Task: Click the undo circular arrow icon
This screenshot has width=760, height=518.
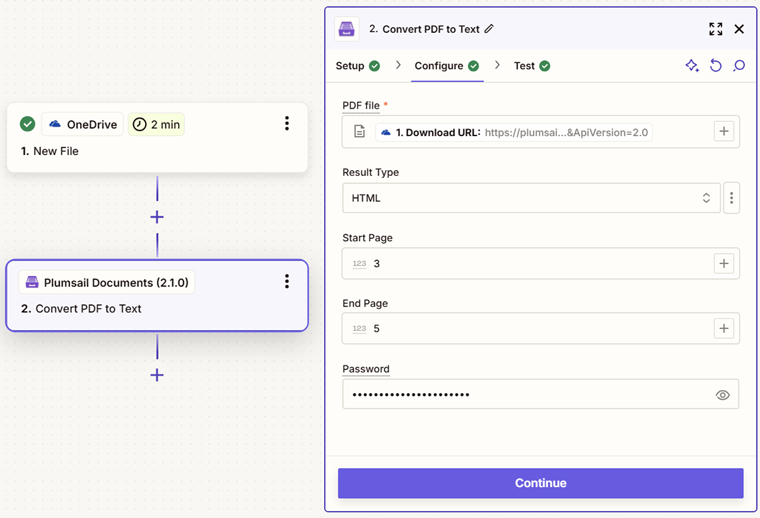Action: click(x=715, y=65)
